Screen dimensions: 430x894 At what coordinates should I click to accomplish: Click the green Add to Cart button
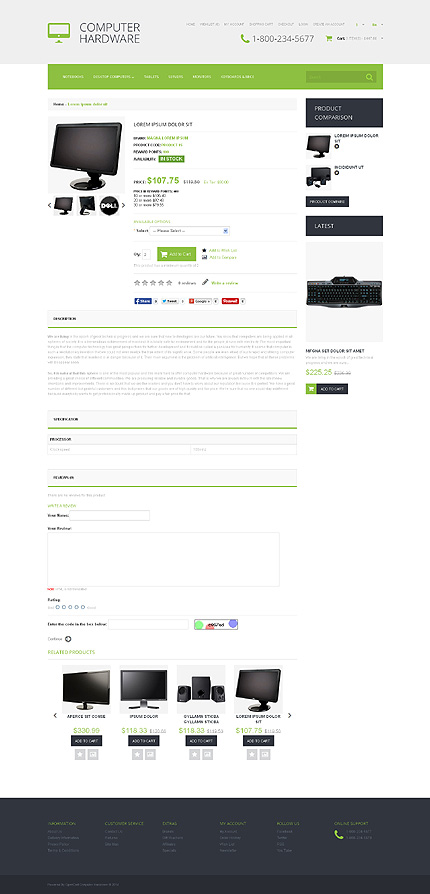tap(176, 254)
